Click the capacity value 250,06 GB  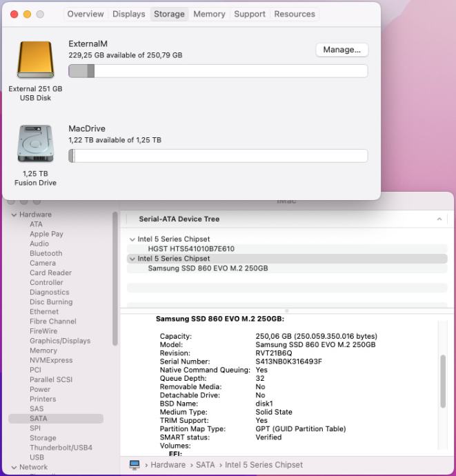[316, 336]
